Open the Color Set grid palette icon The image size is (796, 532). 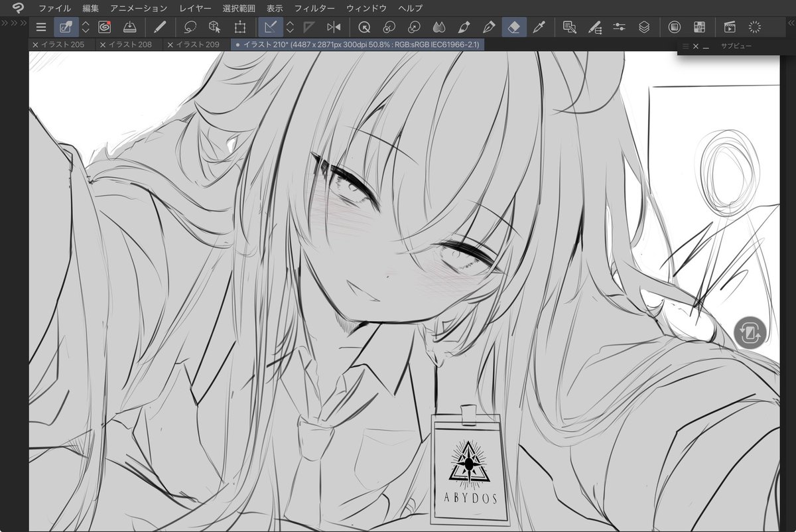[x=699, y=27]
